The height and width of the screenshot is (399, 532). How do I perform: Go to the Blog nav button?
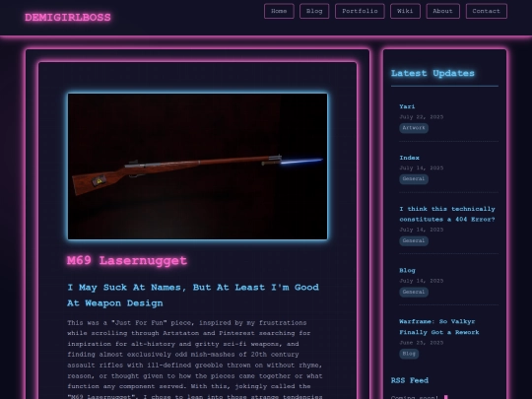[x=314, y=11]
